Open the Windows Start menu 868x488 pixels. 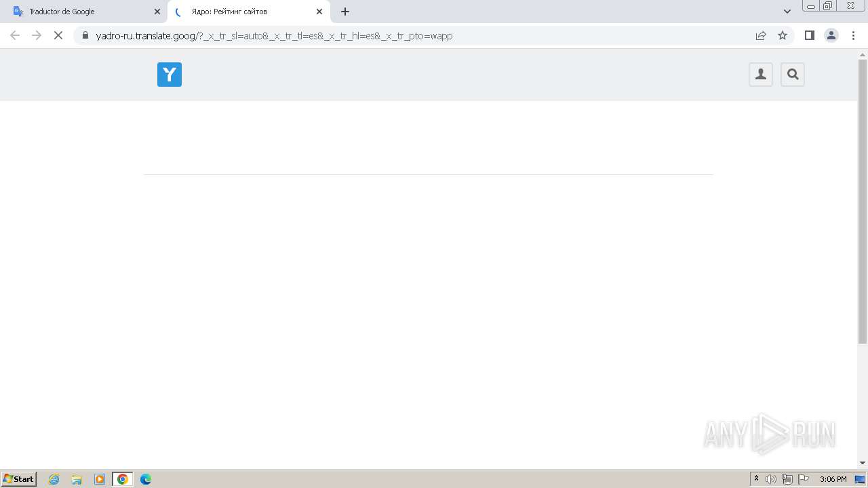pyautogui.click(x=18, y=479)
